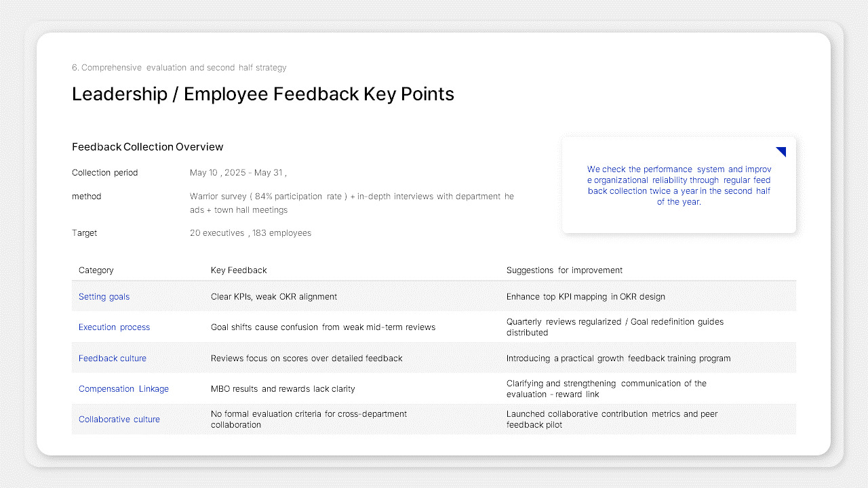Screen dimensions: 868x488
Task: Click the blue annotation text about performance system checks
Action: point(679,185)
